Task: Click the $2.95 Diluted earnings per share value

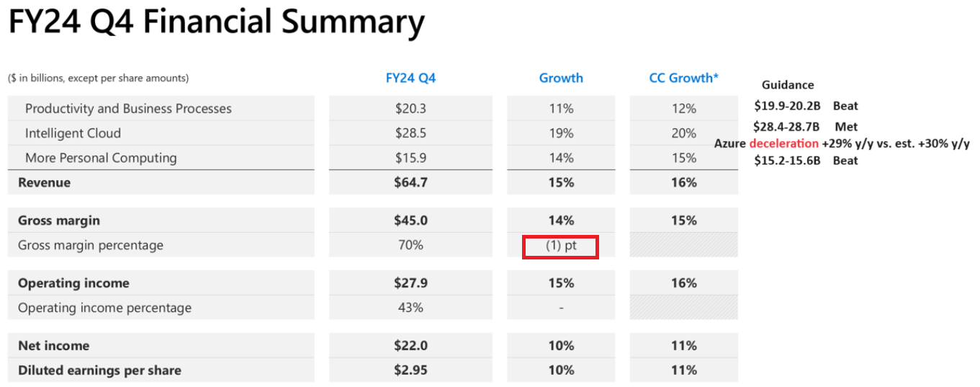Action: (410, 370)
